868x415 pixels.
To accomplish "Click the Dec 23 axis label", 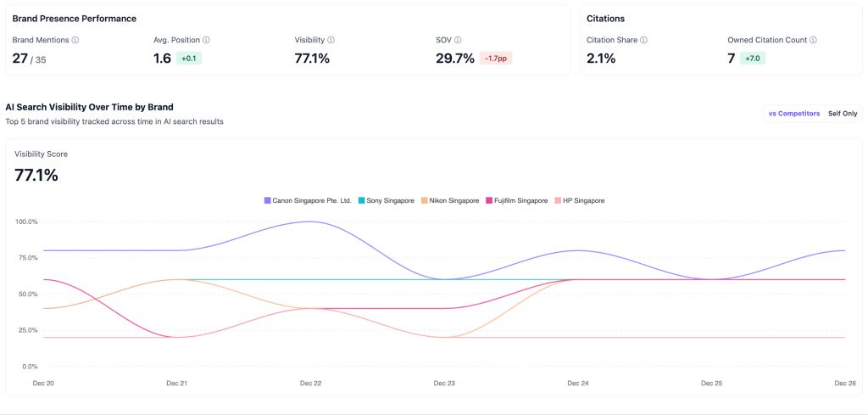I will [444, 383].
